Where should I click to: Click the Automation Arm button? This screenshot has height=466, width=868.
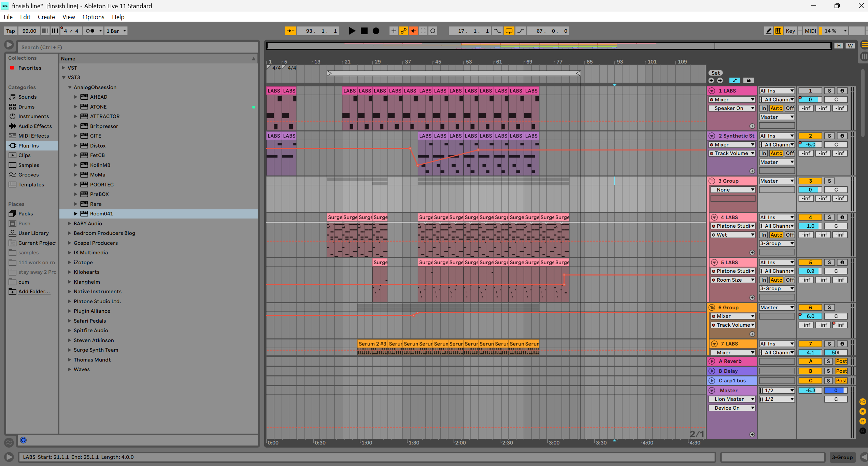point(403,31)
